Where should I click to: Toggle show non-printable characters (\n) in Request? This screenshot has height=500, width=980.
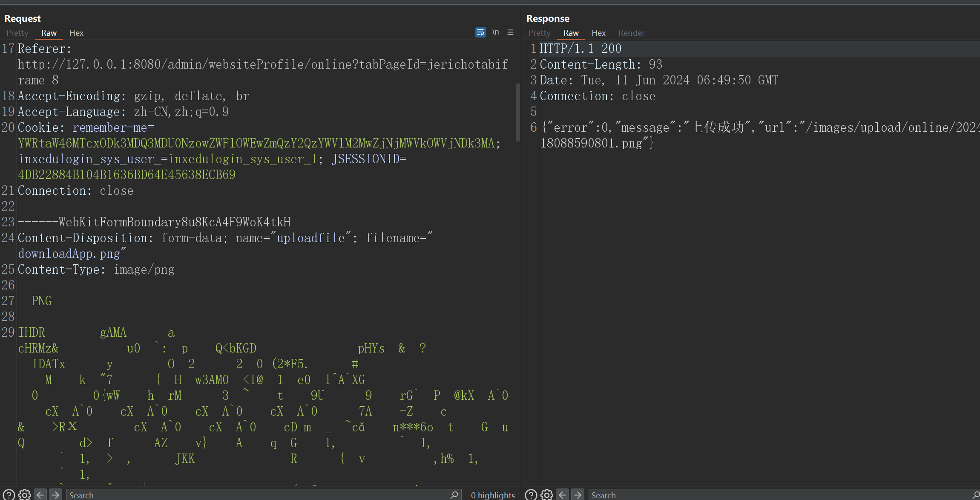(496, 32)
